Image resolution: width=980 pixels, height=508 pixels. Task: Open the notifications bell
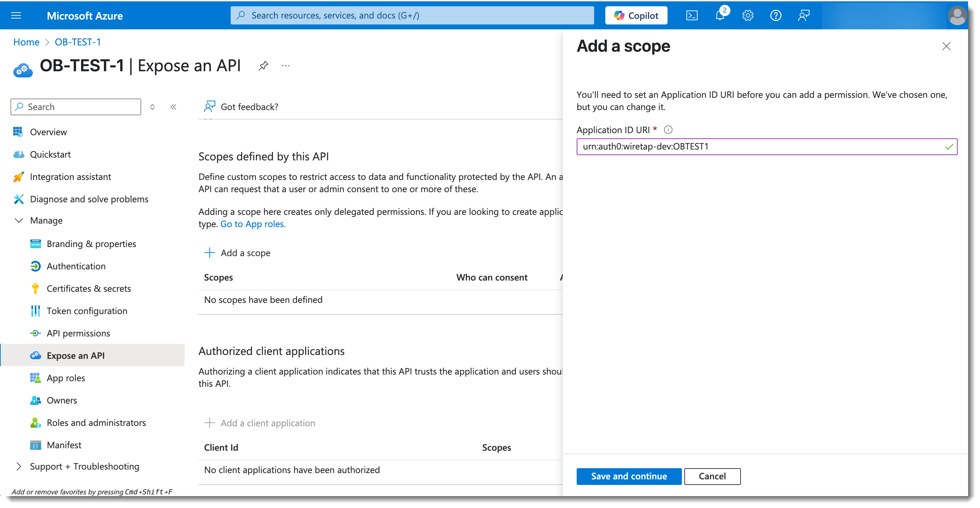(719, 16)
